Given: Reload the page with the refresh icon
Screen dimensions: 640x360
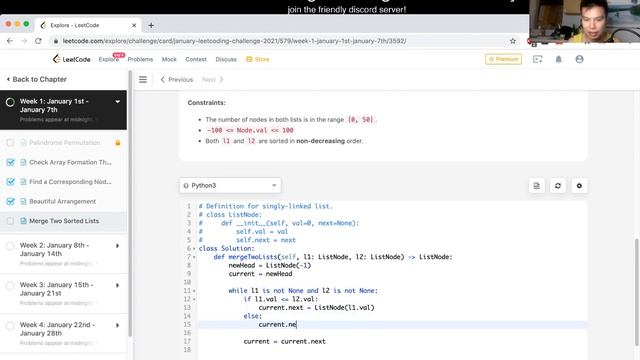Looking at the screenshot, I should [38, 41].
